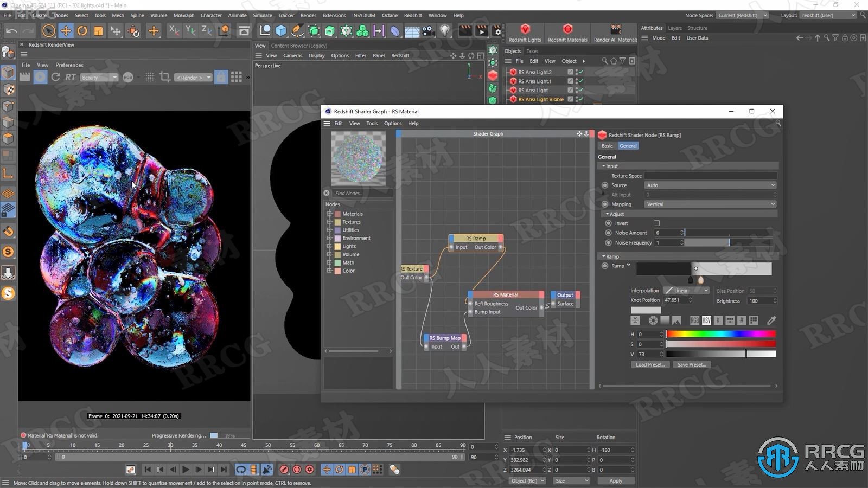Screen dimensions: 868x488
Task: Play the animation forward
Action: 186,470
